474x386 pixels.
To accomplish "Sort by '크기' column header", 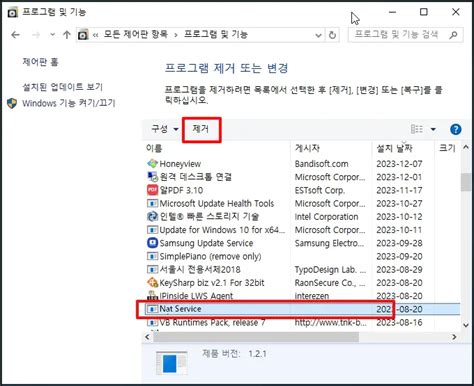I will click(447, 148).
